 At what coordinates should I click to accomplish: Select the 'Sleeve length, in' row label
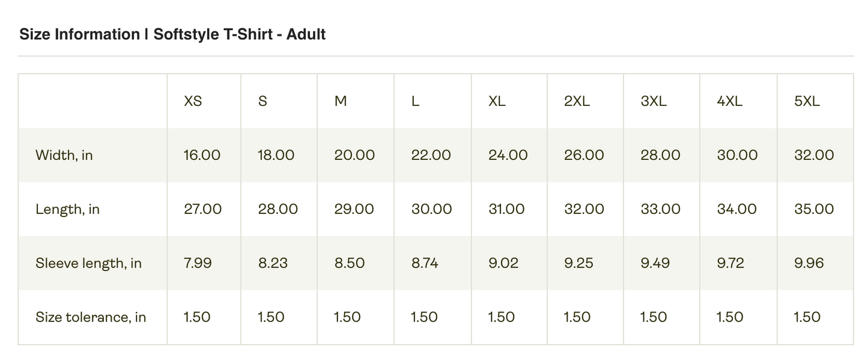point(88,263)
